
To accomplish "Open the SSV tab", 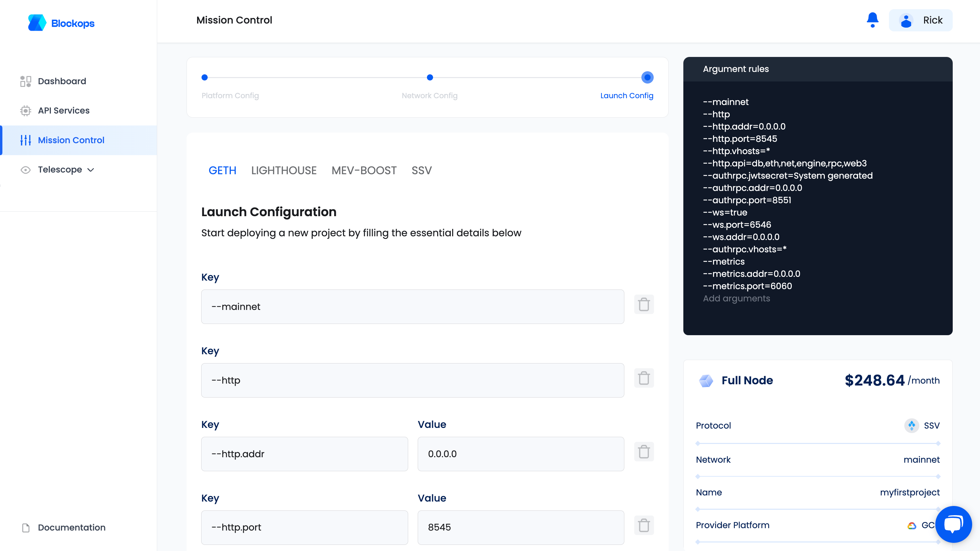I will (x=421, y=170).
